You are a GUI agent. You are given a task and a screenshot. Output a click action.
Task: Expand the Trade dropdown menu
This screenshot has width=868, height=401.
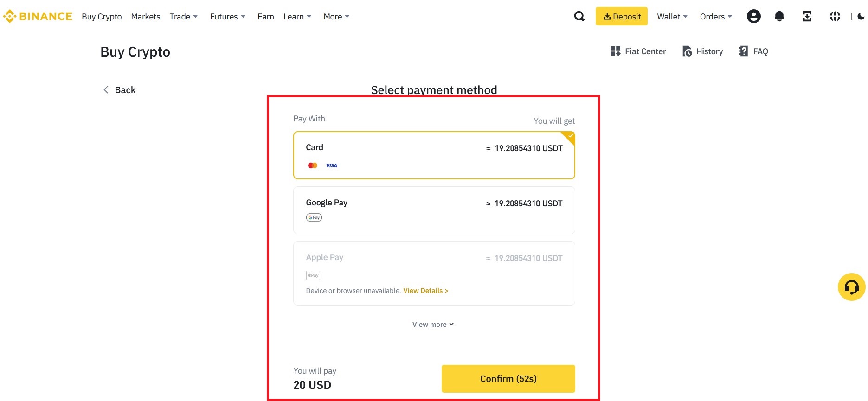coord(184,17)
